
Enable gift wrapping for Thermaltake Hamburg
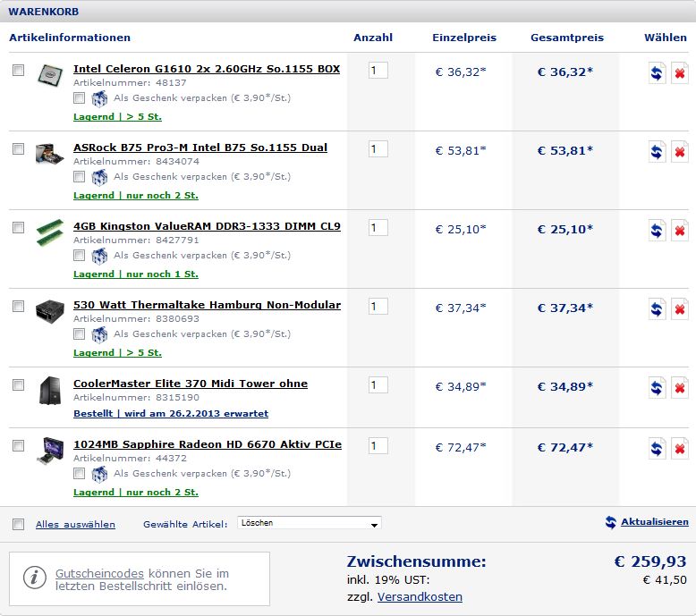(79, 333)
